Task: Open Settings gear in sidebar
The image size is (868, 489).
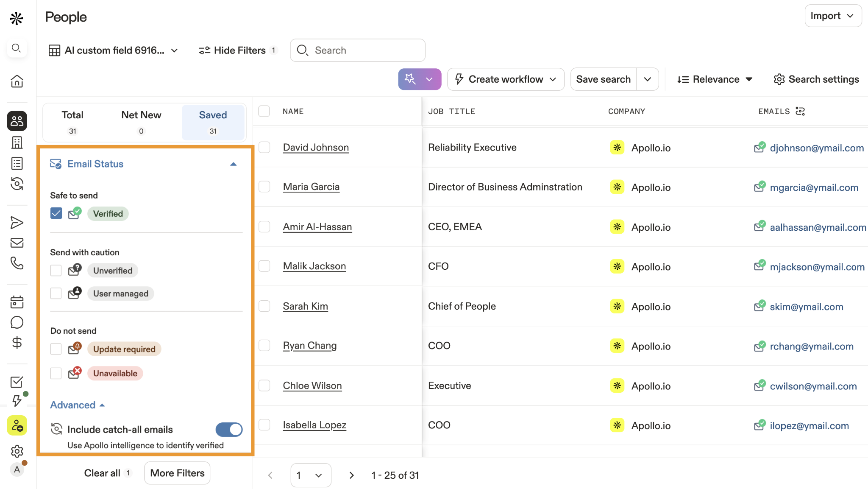Action: [x=17, y=451]
